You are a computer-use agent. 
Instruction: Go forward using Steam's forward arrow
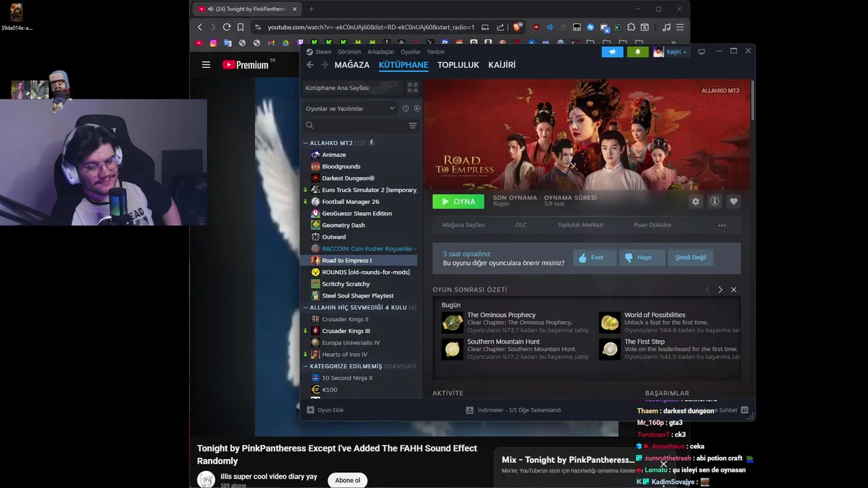[x=324, y=65]
